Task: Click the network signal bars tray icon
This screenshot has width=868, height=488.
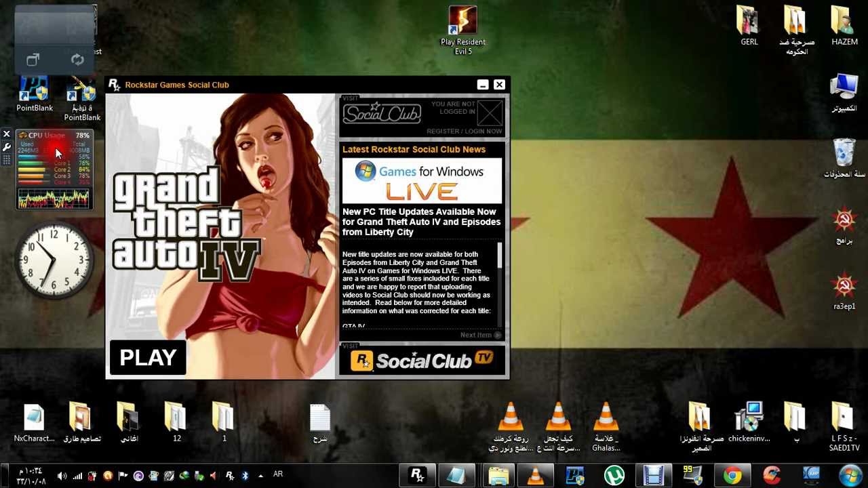Action: pyautogui.click(x=77, y=476)
